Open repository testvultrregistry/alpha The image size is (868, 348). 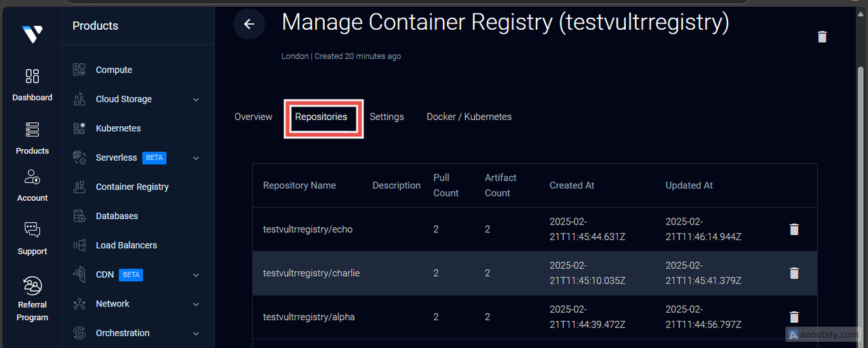click(x=309, y=317)
